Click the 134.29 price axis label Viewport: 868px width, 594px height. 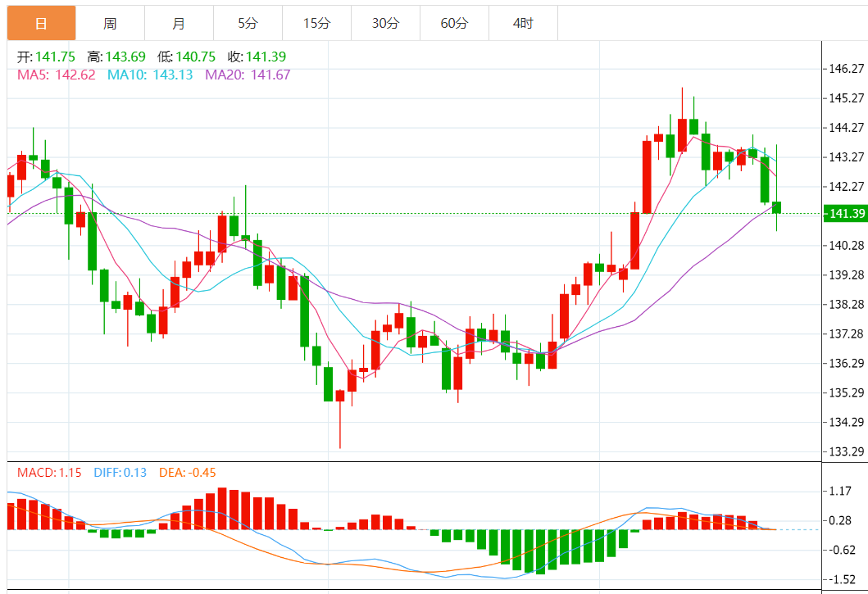click(x=846, y=422)
